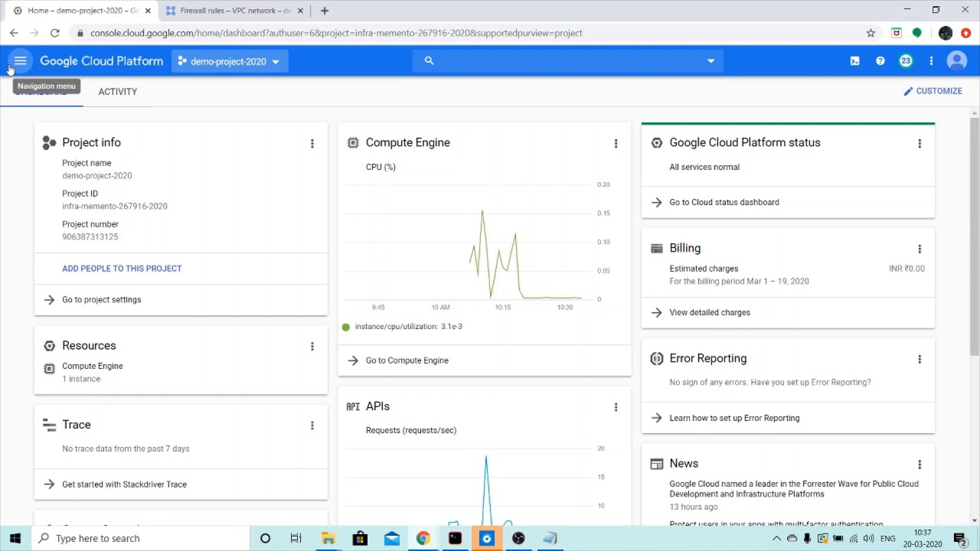Open Windows Action Center notifications

[x=960, y=538]
